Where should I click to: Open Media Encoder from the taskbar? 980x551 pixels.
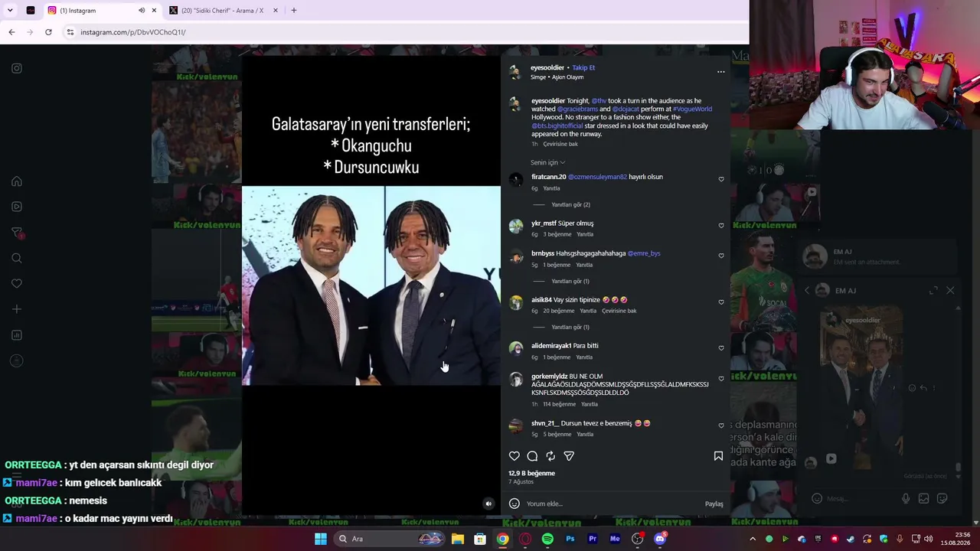tap(615, 539)
